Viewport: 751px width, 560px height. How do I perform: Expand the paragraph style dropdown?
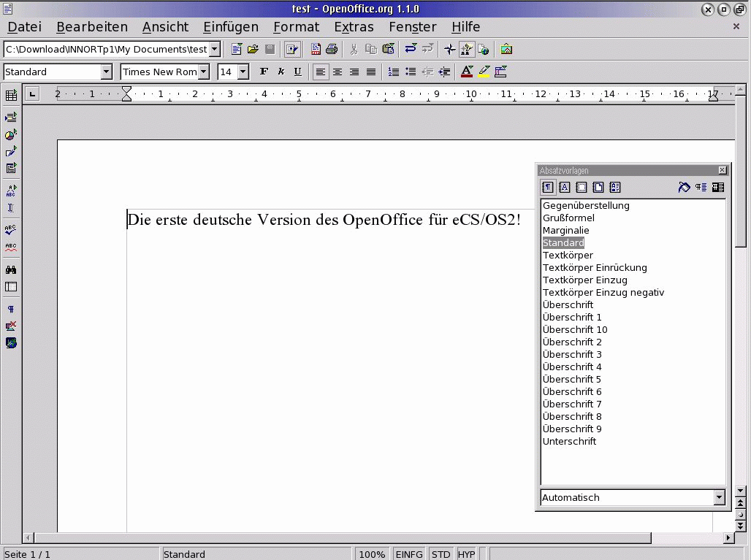[107, 72]
